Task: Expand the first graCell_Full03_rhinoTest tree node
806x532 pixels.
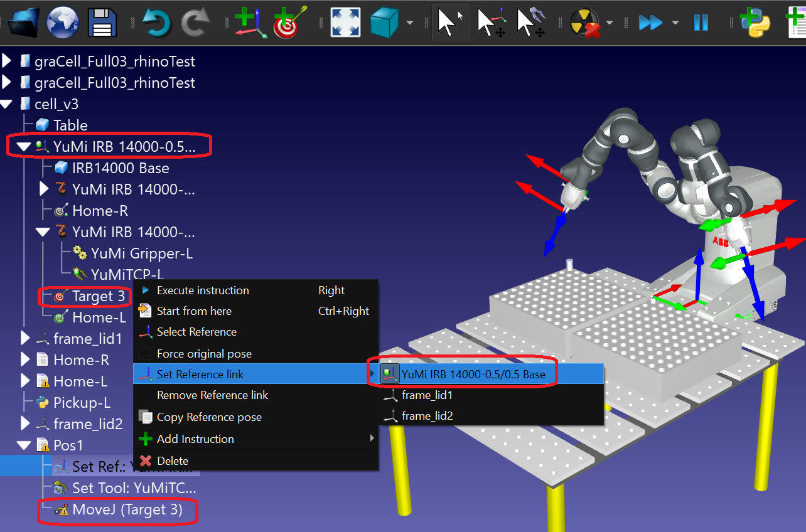Action: click(7, 61)
